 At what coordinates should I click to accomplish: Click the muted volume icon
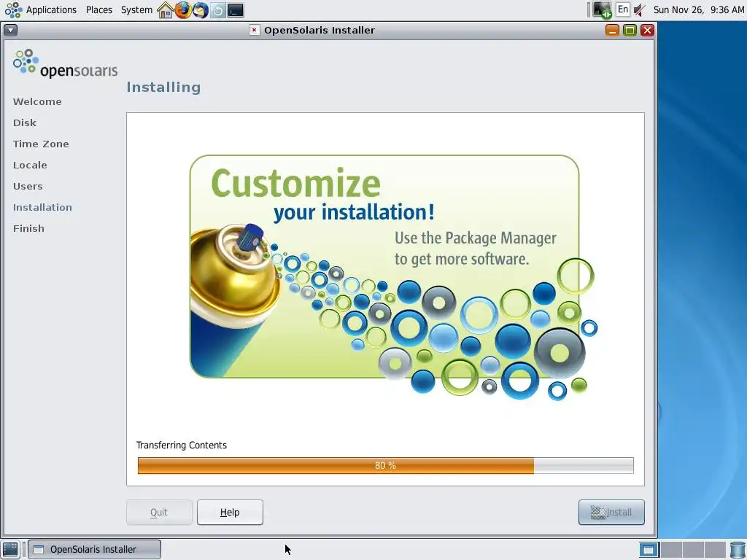(640, 9)
